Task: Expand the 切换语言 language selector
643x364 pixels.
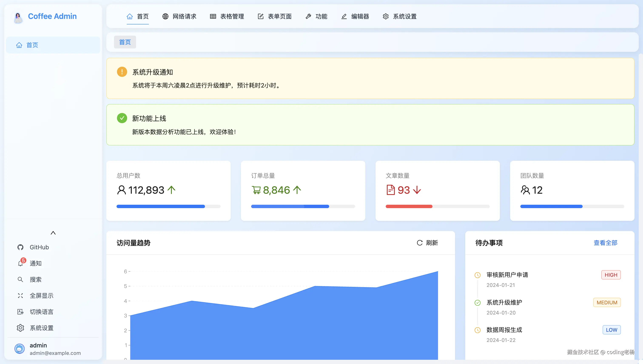Action: pos(41,312)
